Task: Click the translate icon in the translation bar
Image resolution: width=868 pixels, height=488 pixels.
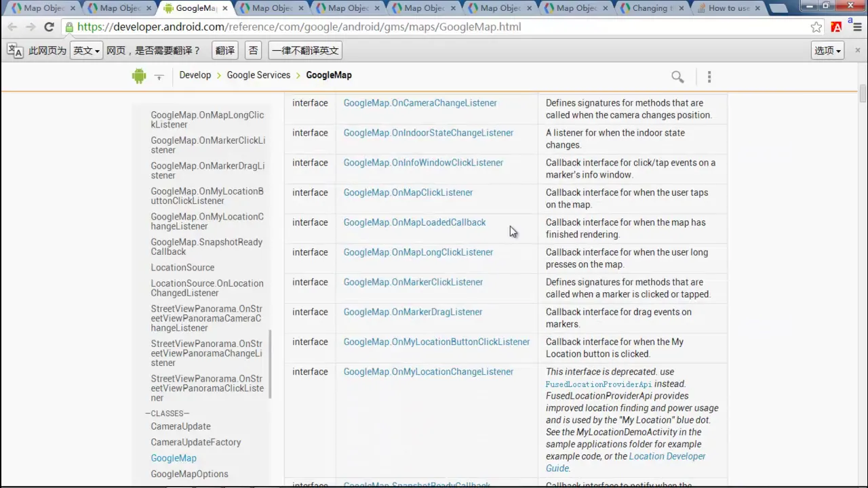Action: click(x=15, y=51)
